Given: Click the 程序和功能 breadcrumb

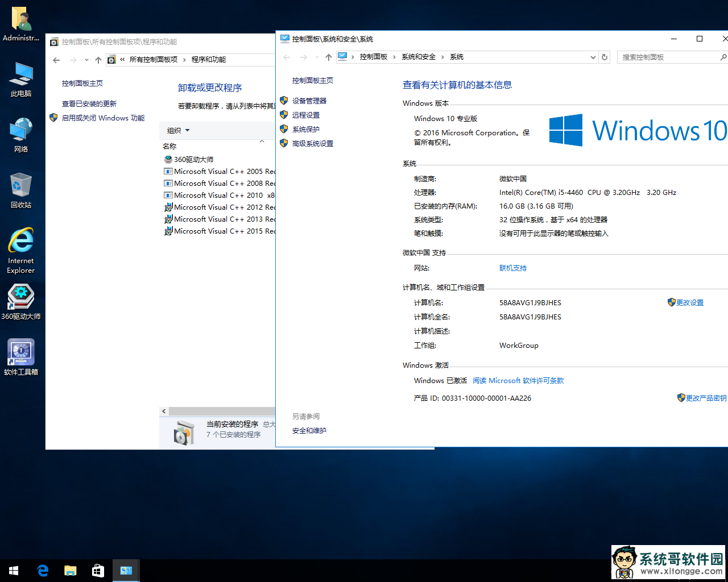Looking at the screenshot, I should coord(209,60).
